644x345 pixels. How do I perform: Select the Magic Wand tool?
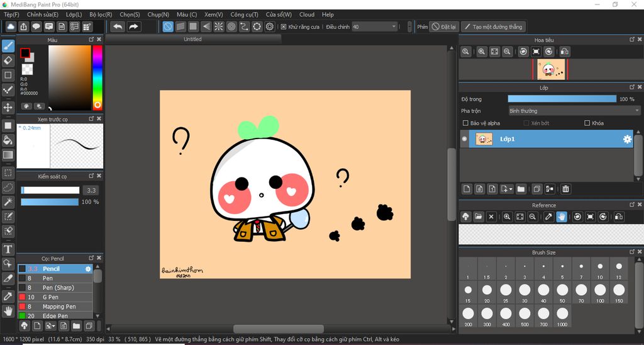click(x=8, y=202)
